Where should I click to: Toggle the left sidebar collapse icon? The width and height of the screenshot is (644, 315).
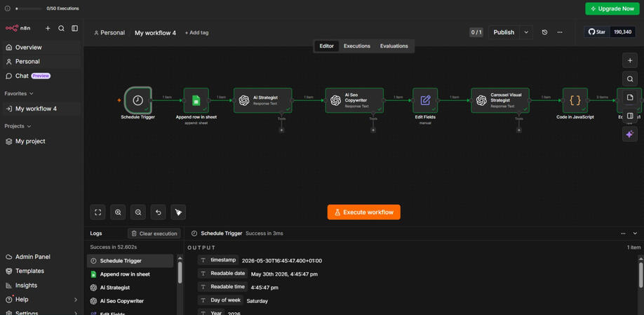point(75,28)
